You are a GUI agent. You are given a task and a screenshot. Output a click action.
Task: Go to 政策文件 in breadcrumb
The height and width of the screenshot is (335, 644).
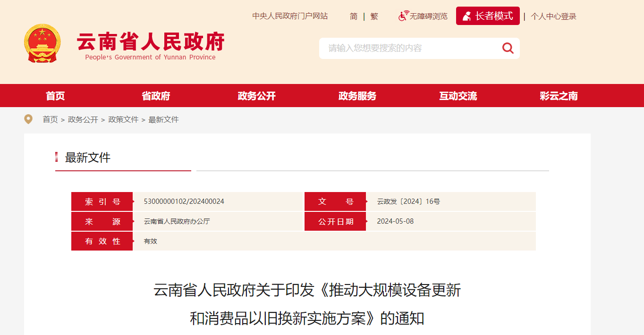123,120
